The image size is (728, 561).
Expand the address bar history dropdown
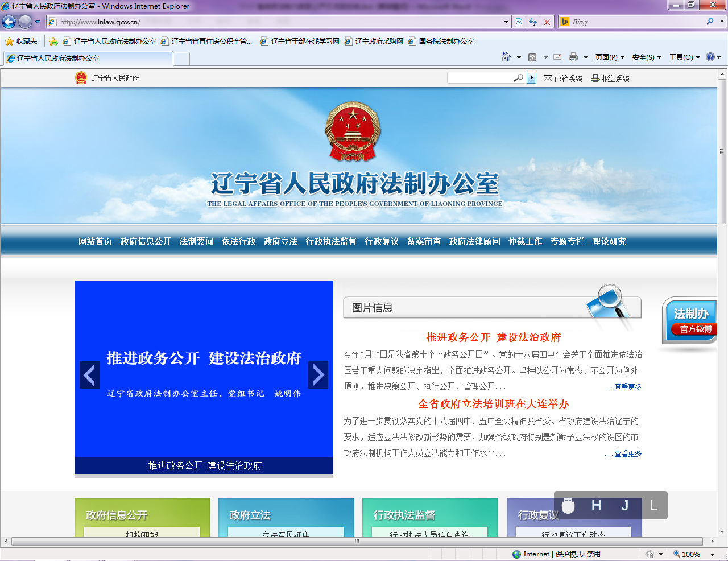[506, 22]
